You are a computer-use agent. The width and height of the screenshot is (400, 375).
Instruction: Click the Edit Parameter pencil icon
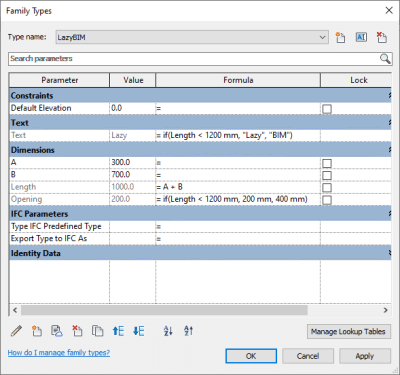[x=16, y=331]
